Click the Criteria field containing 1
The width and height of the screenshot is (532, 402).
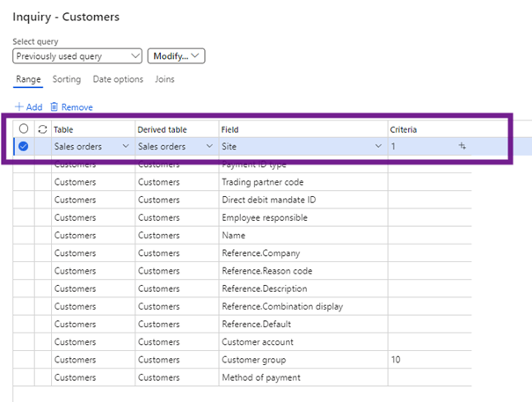click(420, 147)
